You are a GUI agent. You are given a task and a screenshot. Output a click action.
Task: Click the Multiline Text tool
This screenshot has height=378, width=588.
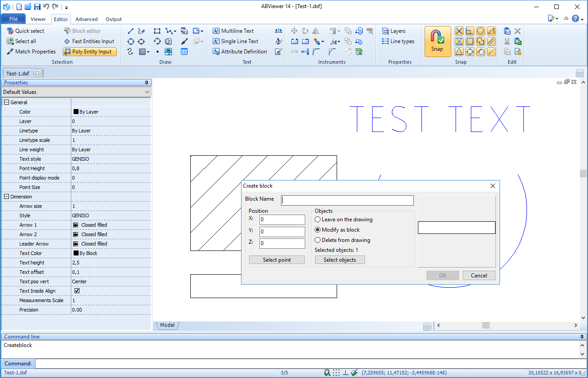233,31
